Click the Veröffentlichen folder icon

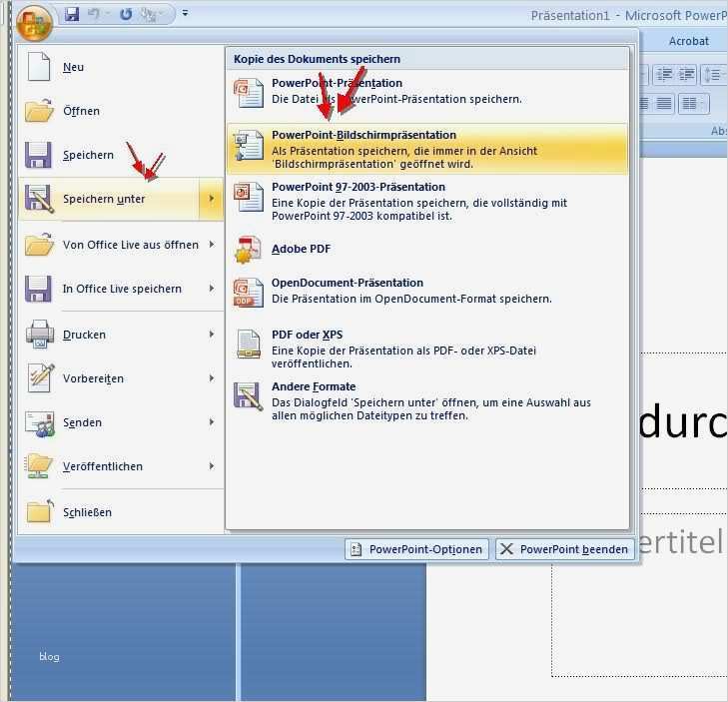(39, 466)
